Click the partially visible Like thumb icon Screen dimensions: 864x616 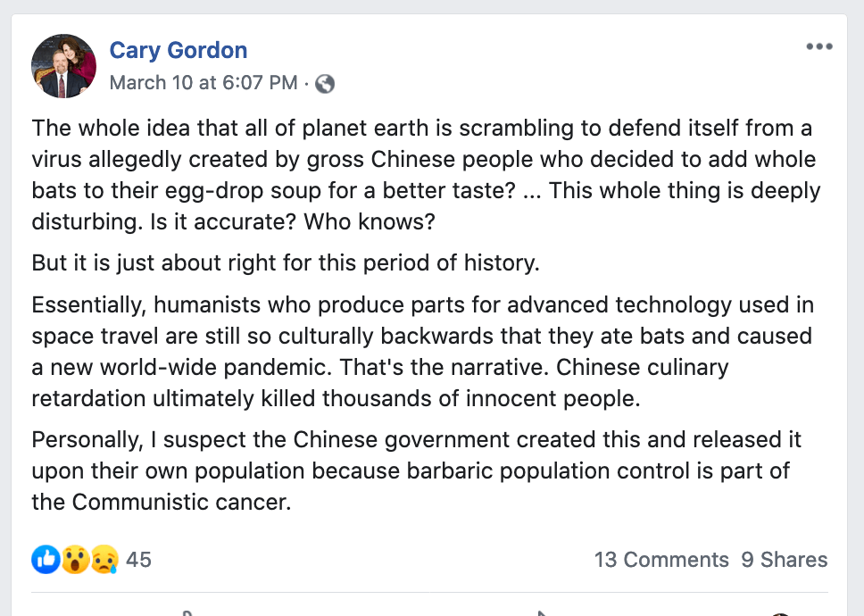186,612
